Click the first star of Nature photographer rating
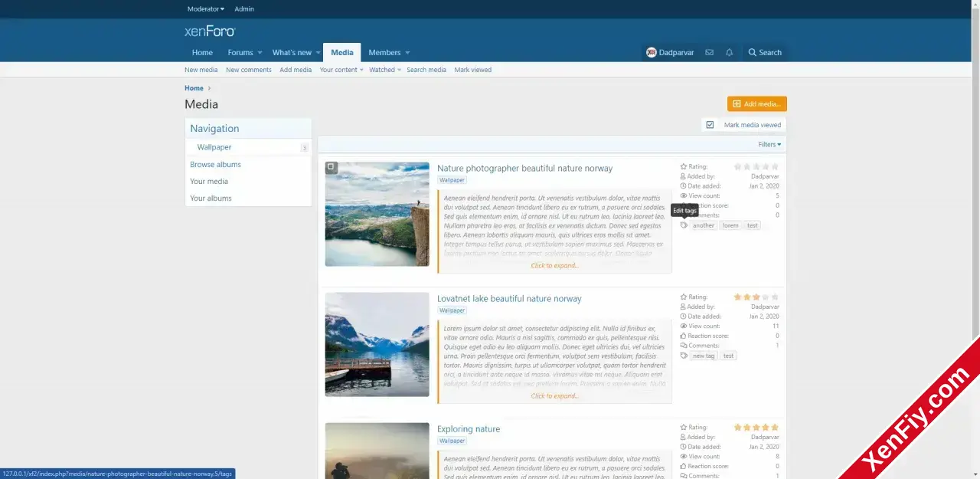The height and width of the screenshot is (479, 980). (x=738, y=166)
